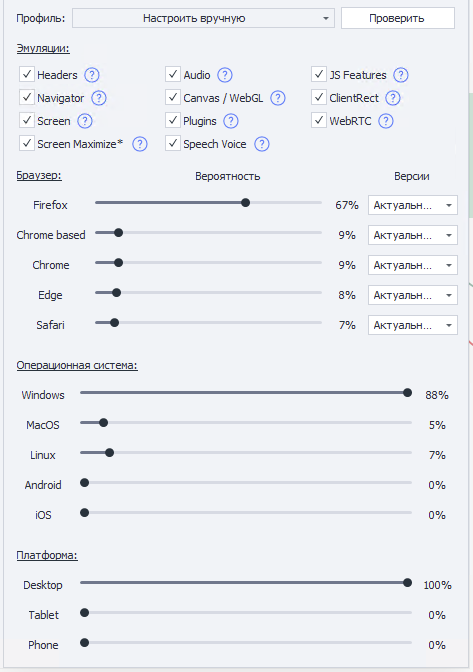Click the Firefox probability slider handle
Screen dimensions: 473x672
coord(245,203)
